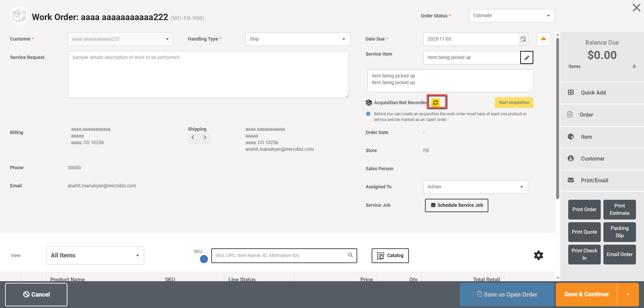Open the Order Status dropdown

tap(512, 16)
